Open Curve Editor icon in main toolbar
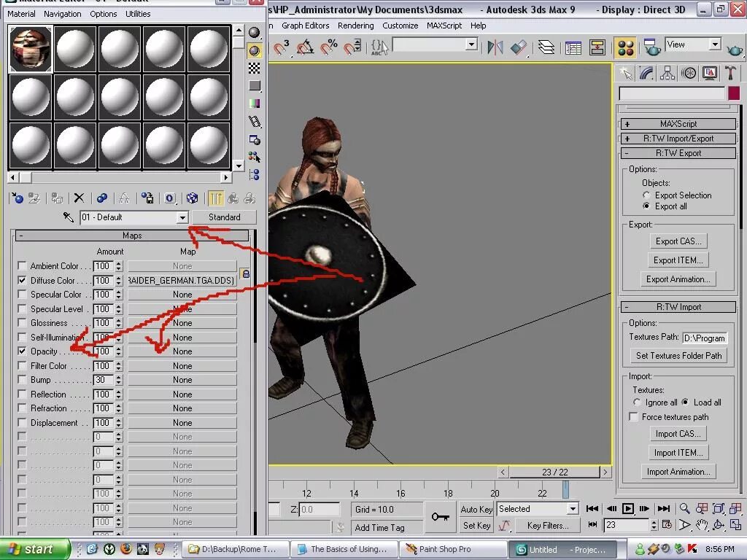 tap(573, 47)
